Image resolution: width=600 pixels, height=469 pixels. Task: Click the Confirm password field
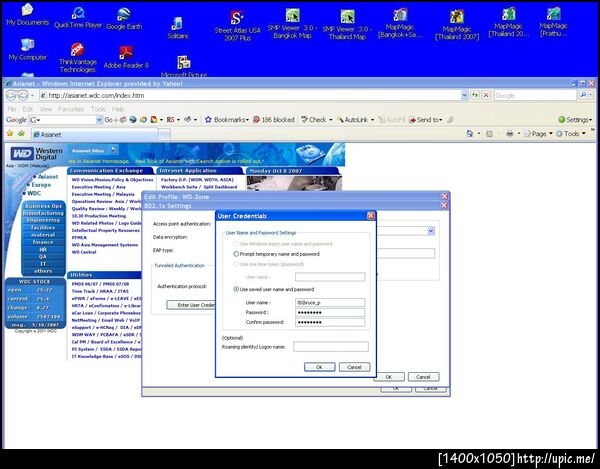point(330,322)
